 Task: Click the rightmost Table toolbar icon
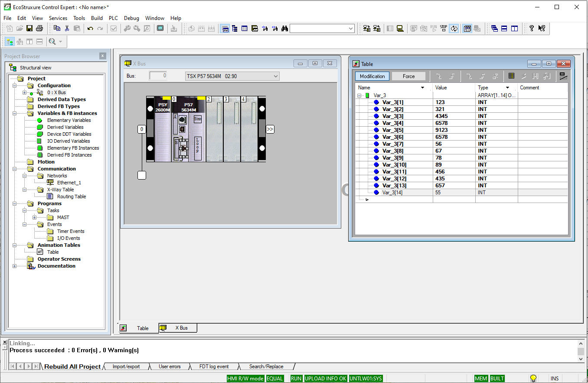563,76
